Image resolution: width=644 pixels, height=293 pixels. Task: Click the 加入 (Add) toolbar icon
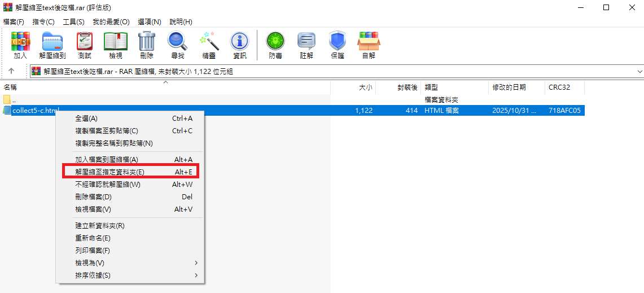(x=20, y=45)
